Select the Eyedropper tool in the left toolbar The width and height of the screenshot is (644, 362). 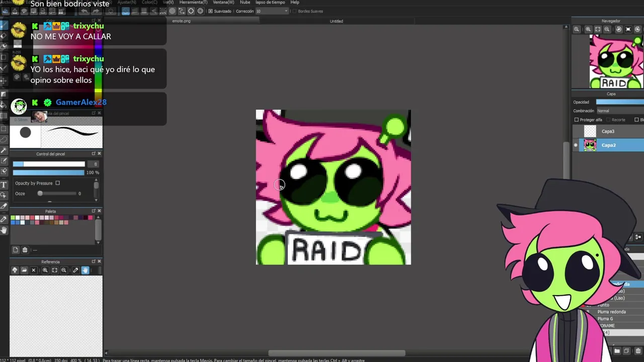pyautogui.click(x=4, y=219)
